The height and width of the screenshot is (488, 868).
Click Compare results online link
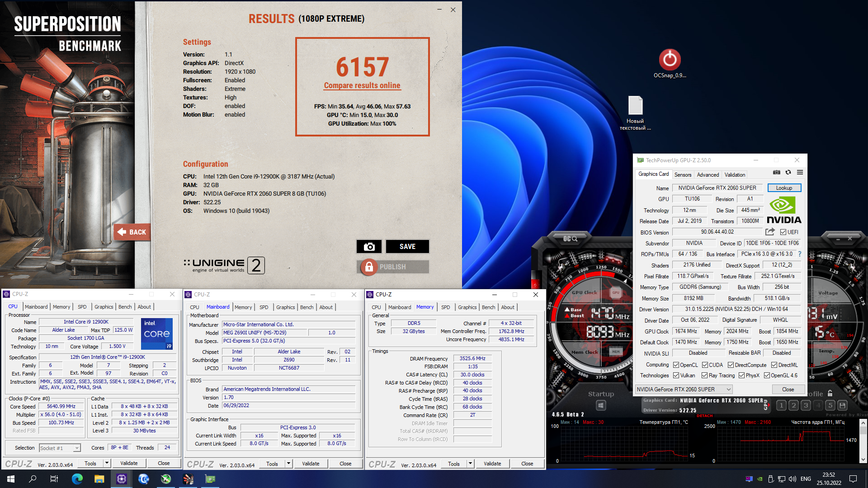point(362,85)
